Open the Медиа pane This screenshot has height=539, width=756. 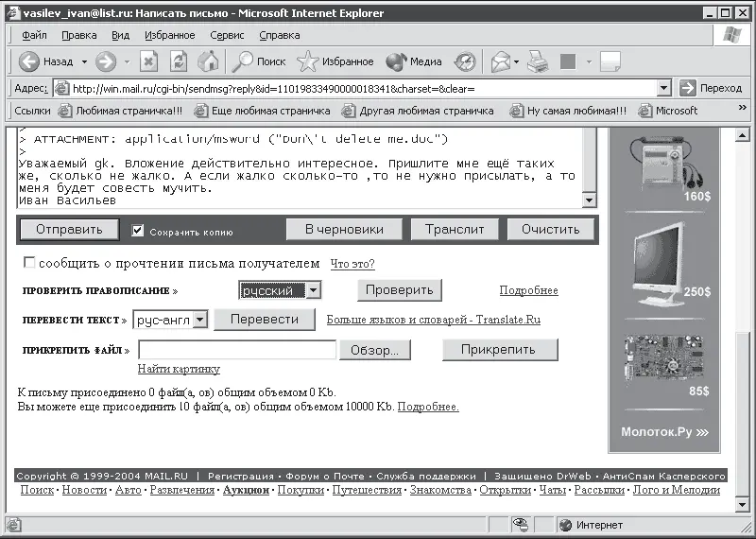click(x=414, y=61)
